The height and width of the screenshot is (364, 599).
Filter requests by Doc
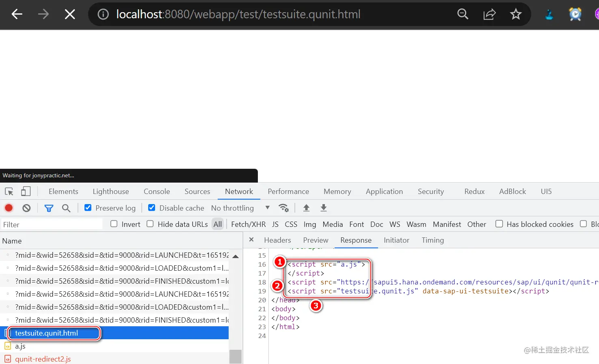point(376,224)
